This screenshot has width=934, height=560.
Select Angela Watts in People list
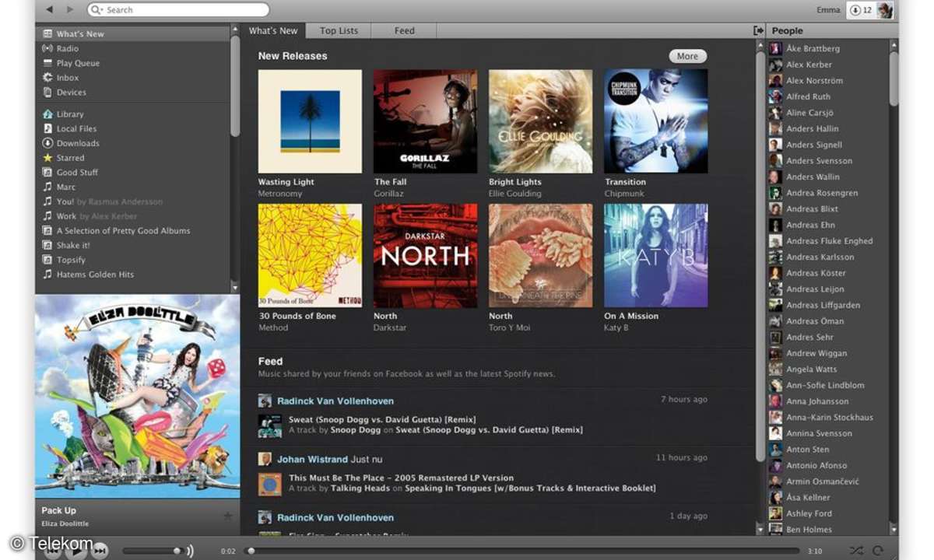(827, 369)
